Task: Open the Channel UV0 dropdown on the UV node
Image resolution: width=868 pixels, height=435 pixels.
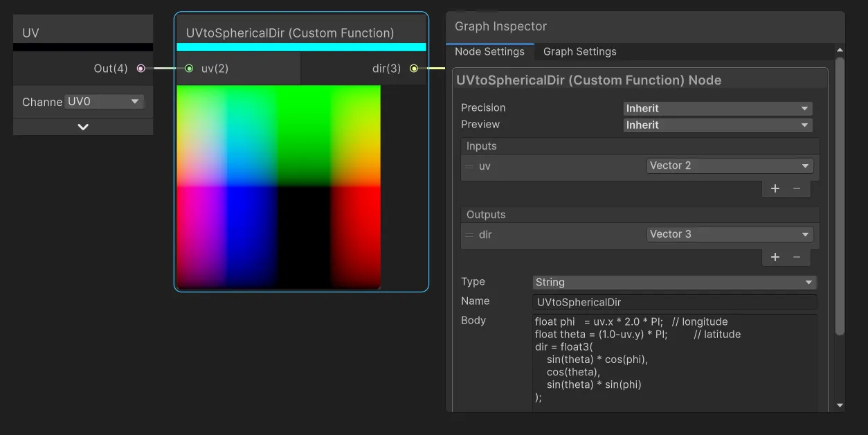Action: pos(103,101)
